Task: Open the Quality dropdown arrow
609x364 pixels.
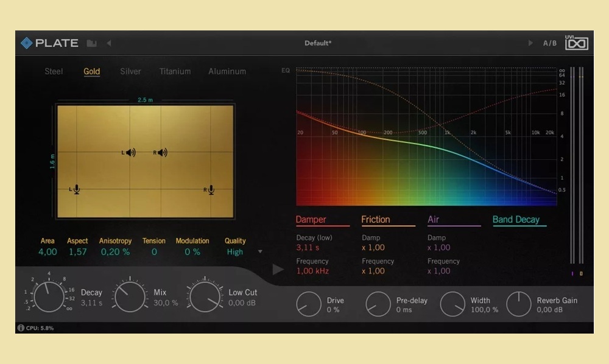Action: click(261, 251)
